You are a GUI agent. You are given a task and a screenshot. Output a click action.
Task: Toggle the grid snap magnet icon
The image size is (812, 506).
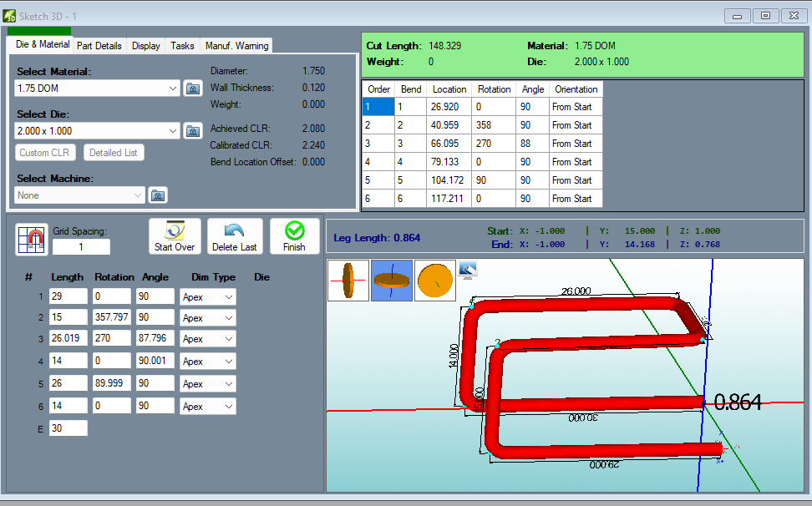coord(32,240)
